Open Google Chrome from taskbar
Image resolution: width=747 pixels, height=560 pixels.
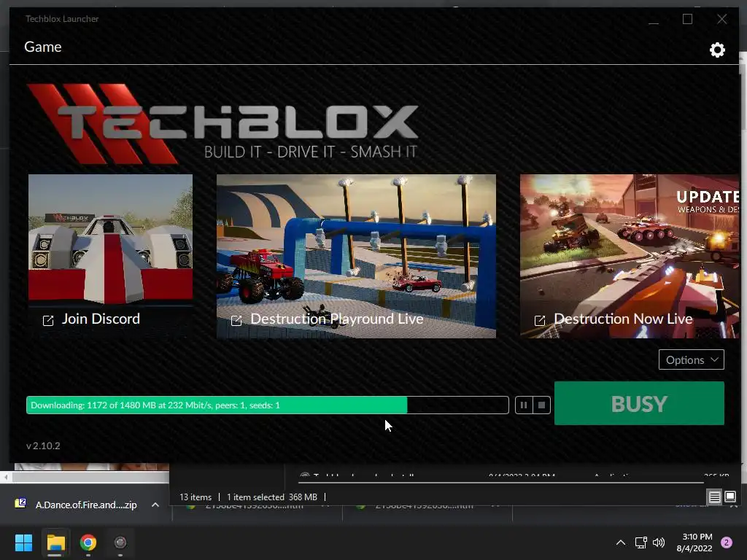[88, 542]
